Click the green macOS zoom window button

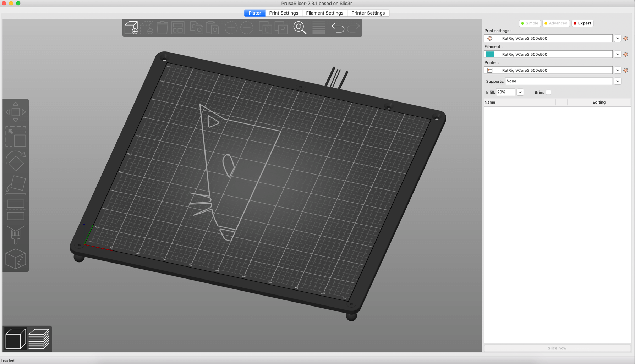click(18, 3)
